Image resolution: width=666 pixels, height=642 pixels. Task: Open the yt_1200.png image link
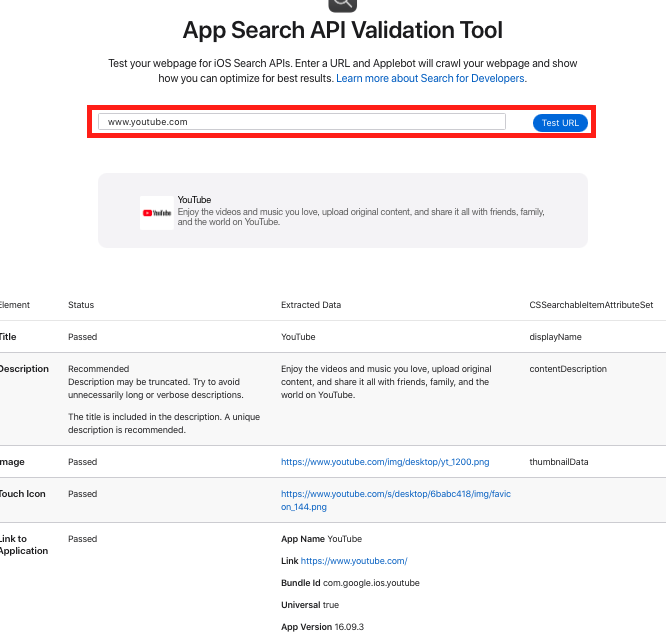click(x=385, y=462)
